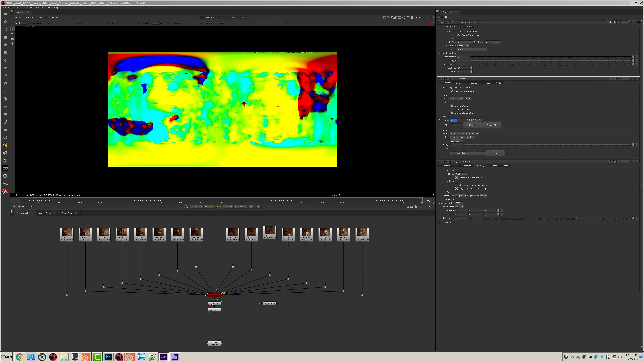Open the Merge nodes layers icon
This screenshot has height=362, width=644.
[5, 68]
